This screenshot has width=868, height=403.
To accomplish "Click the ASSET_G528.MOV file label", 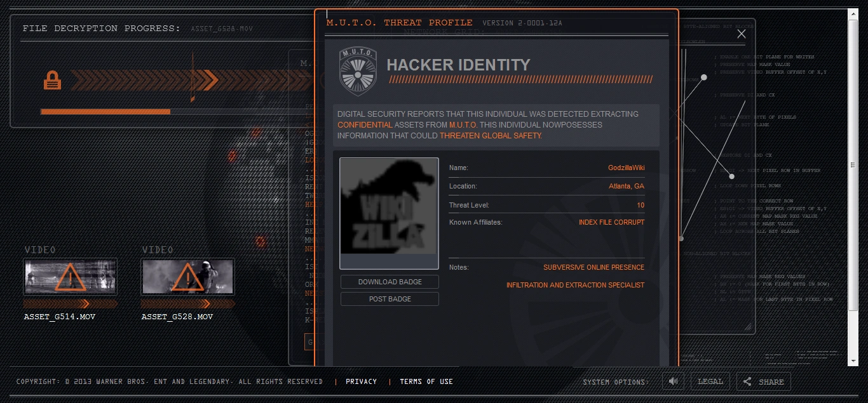I will point(177,317).
